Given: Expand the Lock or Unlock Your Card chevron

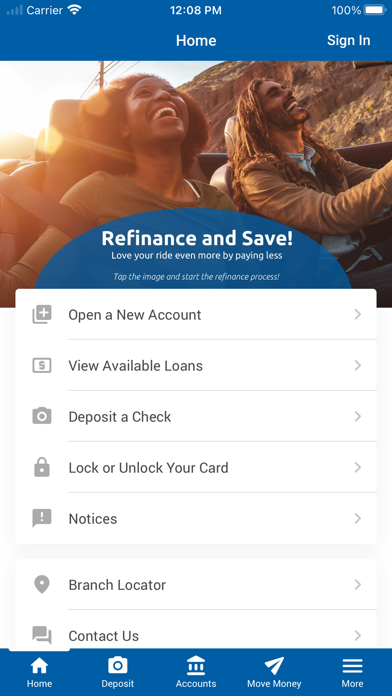Looking at the screenshot, I should 358,467.
